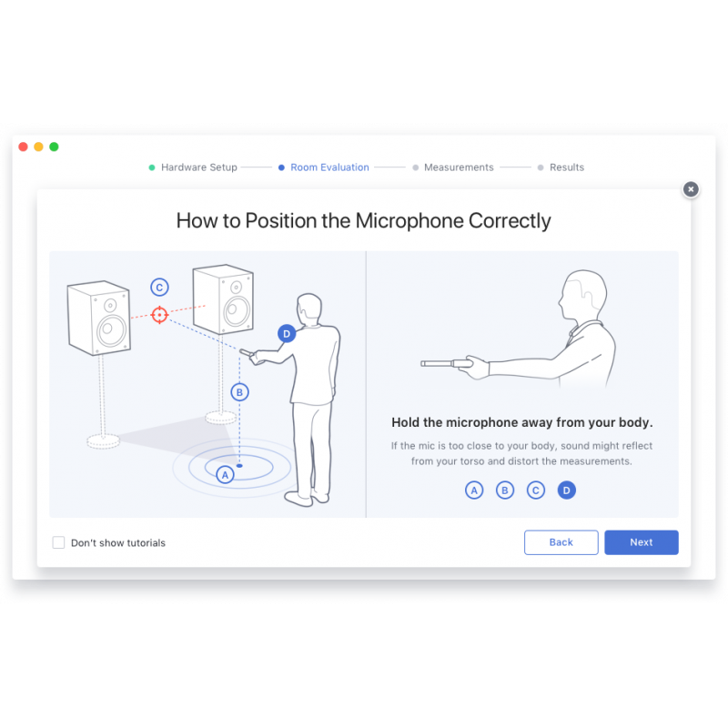728x728 pixels.
Task: Click the left speaker illustration
Action: 98,318
